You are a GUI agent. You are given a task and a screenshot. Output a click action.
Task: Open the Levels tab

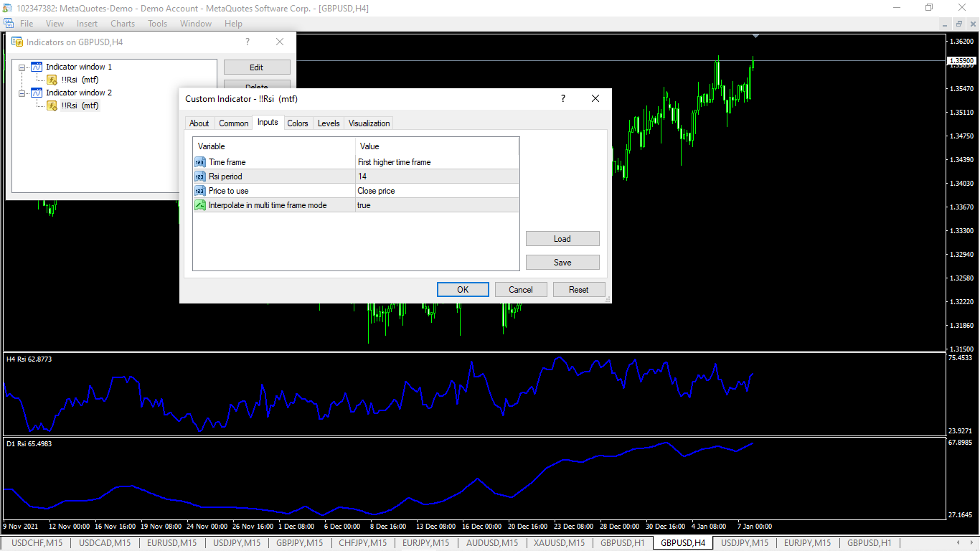pos(329,123)
